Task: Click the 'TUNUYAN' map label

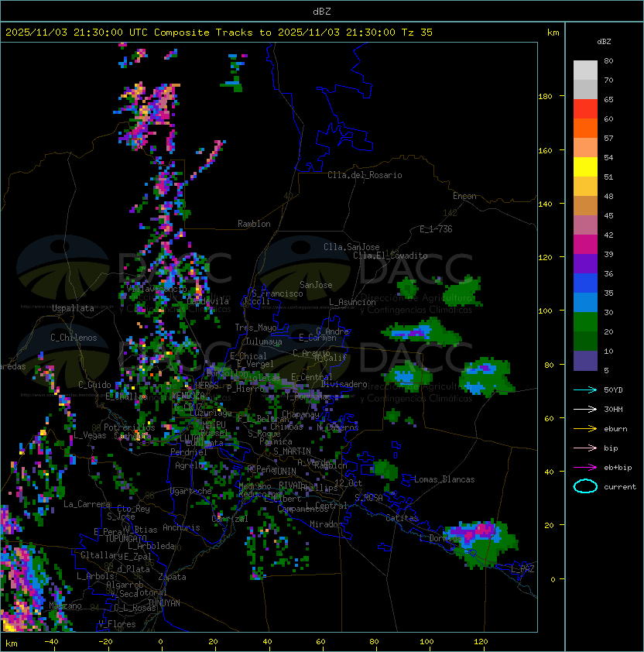Action: [164, 603]
